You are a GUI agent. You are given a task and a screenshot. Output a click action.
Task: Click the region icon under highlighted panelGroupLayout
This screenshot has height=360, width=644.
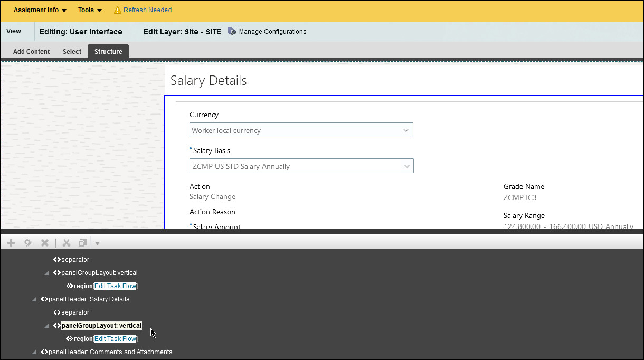point(70,339)
